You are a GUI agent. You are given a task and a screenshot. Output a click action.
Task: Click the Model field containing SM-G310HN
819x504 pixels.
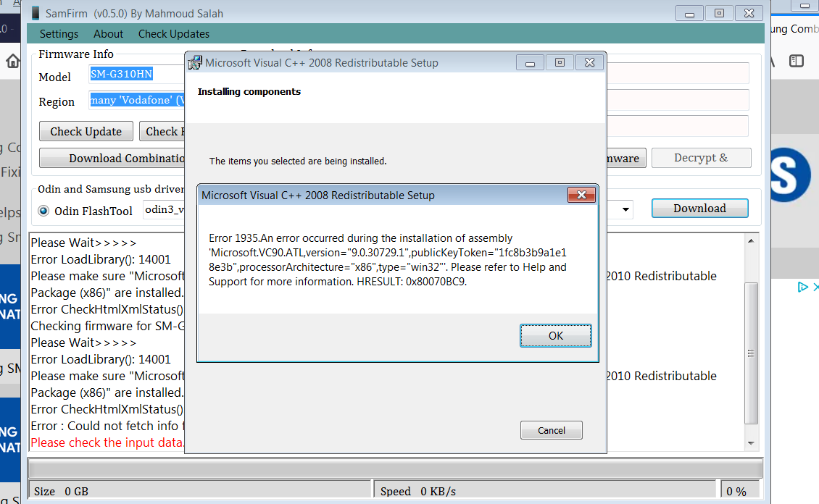click(x=137, y=74)
